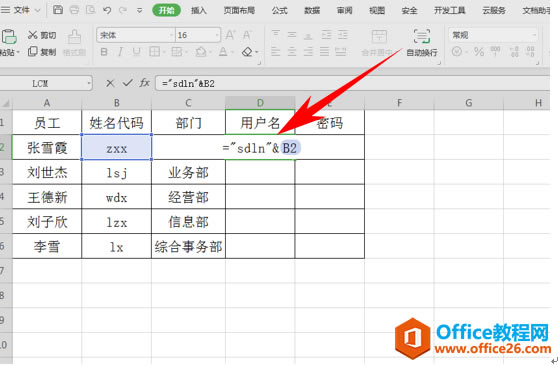This screenshot has height=366, width=558.
Task: Click the Paste clipboard icon
Action: 9,36
